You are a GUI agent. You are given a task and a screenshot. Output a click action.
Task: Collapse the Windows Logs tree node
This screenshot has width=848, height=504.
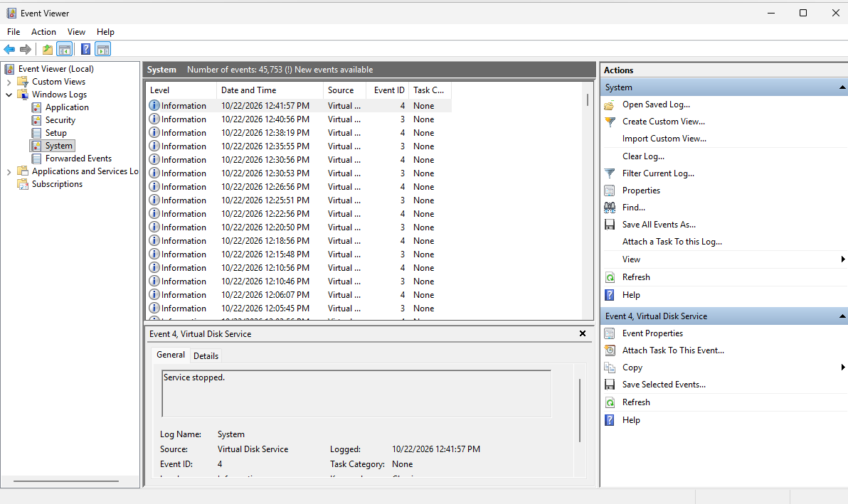(9, 95)
